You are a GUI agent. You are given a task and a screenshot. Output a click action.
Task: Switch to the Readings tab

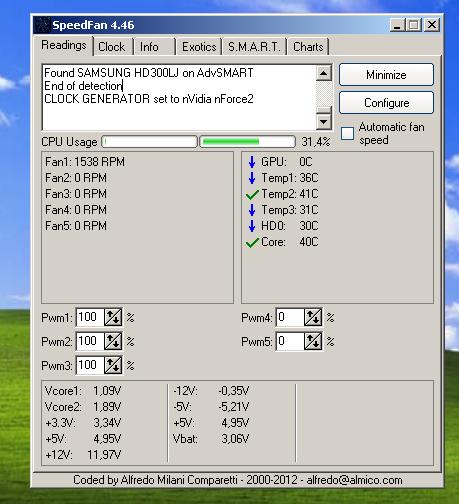point(64,45)
